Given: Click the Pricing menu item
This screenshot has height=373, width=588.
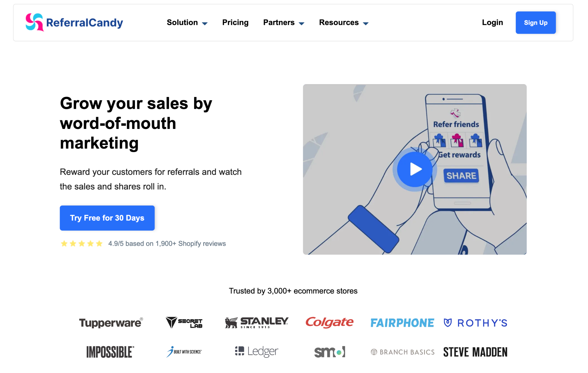Looking at the screenshot, I should click(x=235, y=22).
